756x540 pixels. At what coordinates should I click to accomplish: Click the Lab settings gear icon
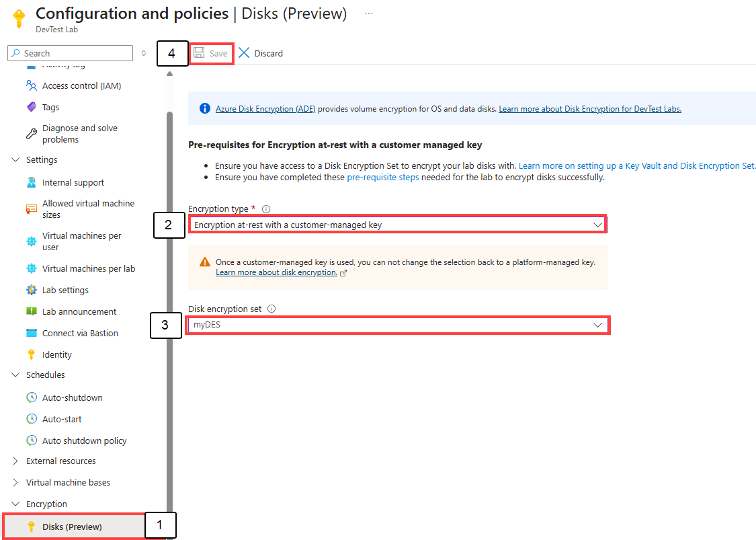click(32, 290)
